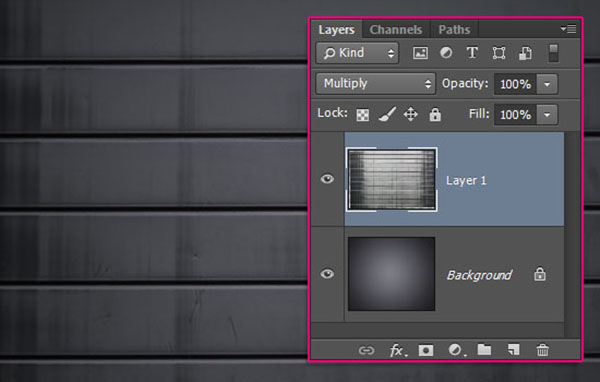Filter for shape layers icon
600x382 pixels.
tap(499, 53)
